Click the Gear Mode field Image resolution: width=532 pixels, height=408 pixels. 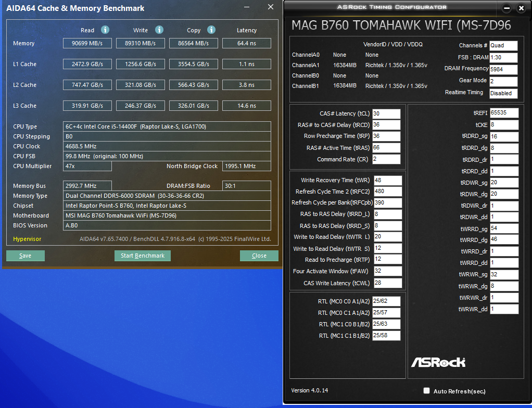click(x=503, y=81)
